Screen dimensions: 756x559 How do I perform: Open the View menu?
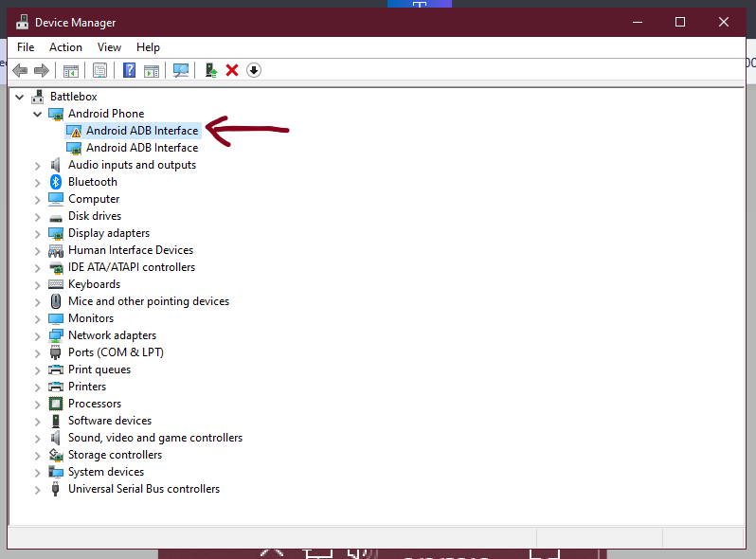[109, 47]
